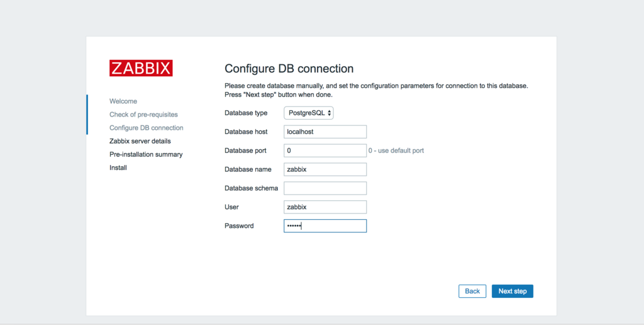Image resolution: width=644 pixels, height=325 pixels.
Task: Click the empty Database schema field
Action: click(x=325, y=188)
